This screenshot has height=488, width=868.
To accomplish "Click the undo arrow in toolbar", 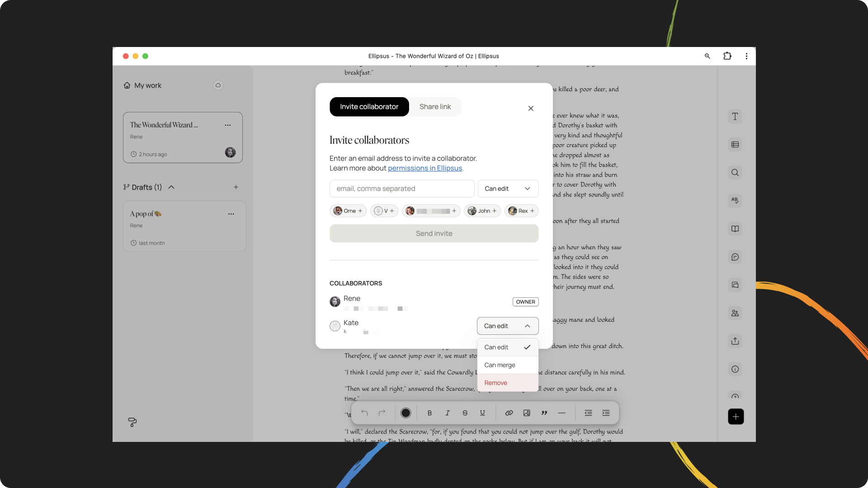I will tap(364, 413).
